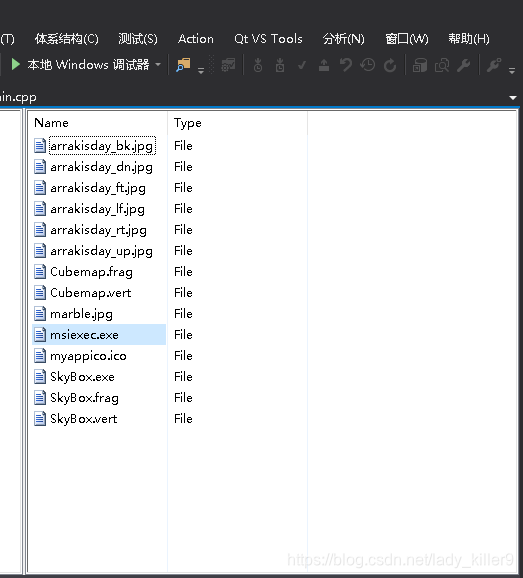Screen dimensions: 523x578
Task: Click the folder search icon in toolbar
Action: point(183,65)
